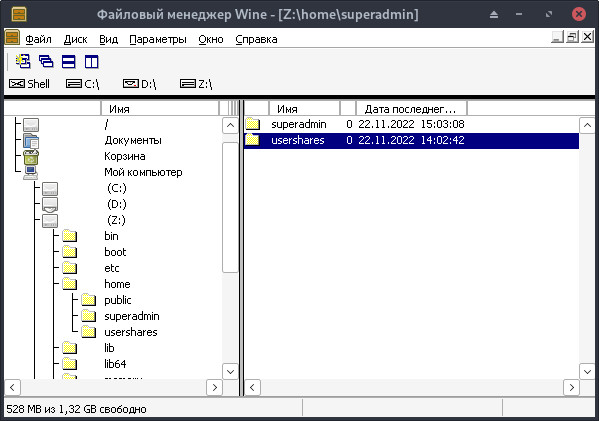Click date 22.11.2022 15:03:08 of superadmin
The height and width of the screenshot is (421, 599).
(411, 124)
